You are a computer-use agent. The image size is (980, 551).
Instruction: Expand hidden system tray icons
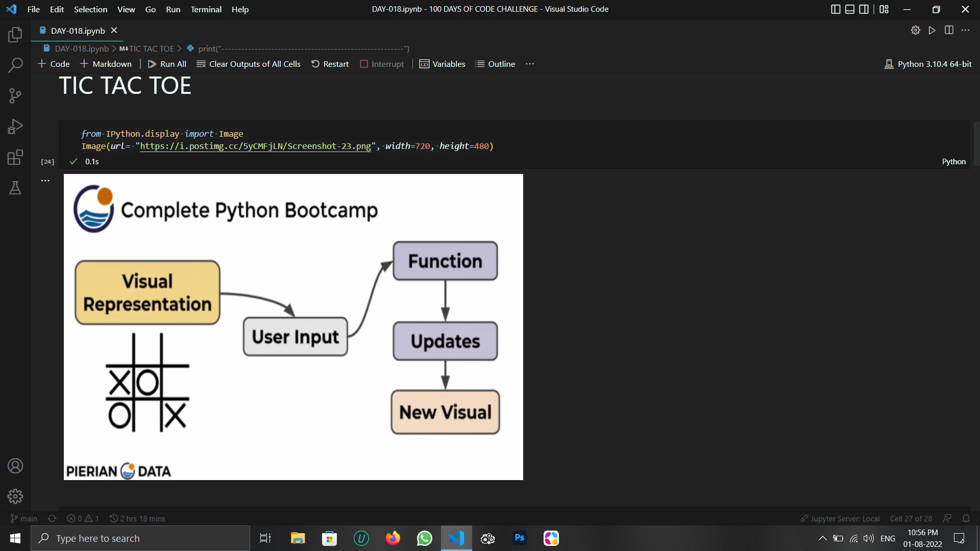(822, 538)
